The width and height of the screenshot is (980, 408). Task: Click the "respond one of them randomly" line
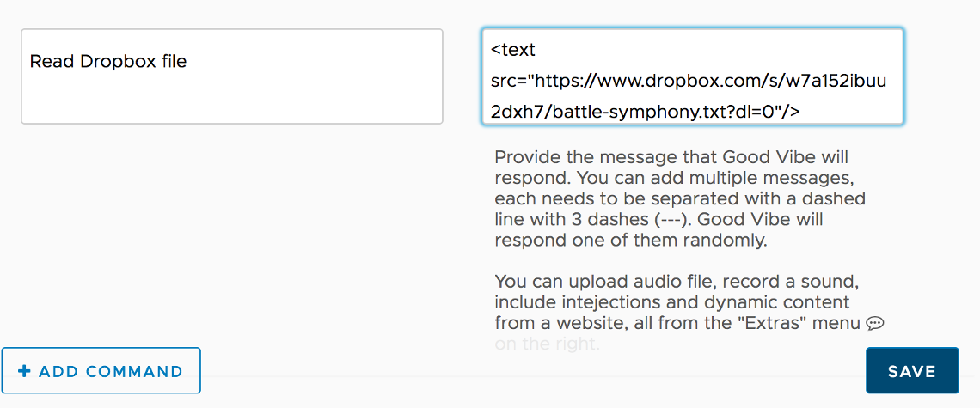(630, 241)
